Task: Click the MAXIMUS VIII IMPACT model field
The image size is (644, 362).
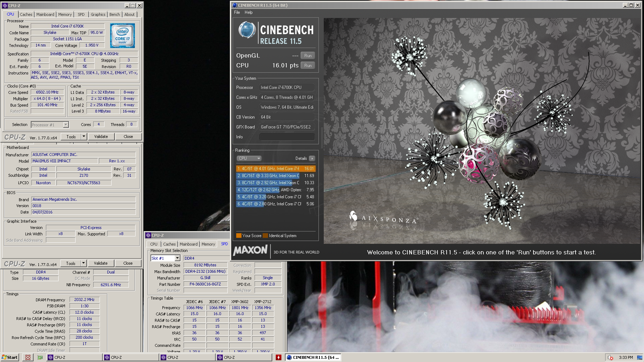Action: [65, 161]
